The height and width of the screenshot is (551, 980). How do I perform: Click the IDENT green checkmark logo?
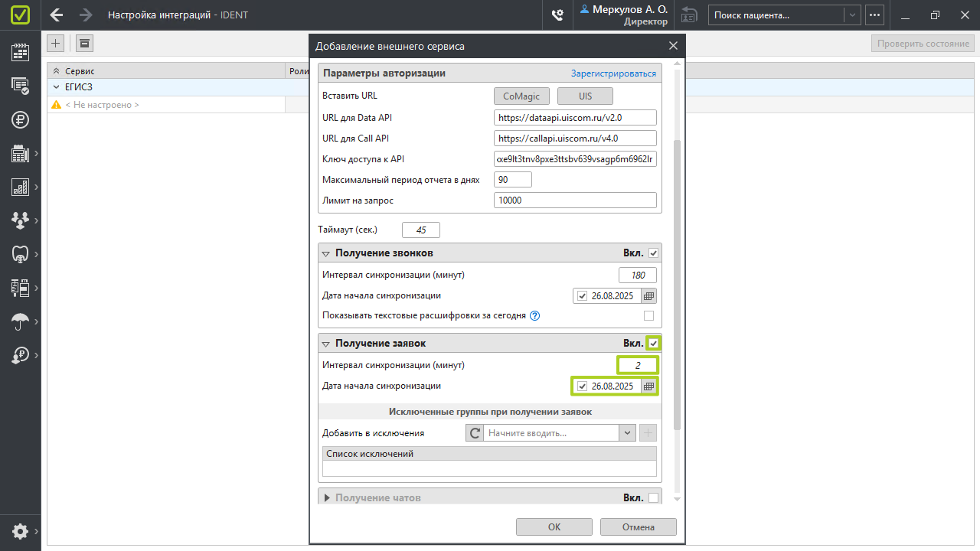pyautogui.click(x=20, y=15)
